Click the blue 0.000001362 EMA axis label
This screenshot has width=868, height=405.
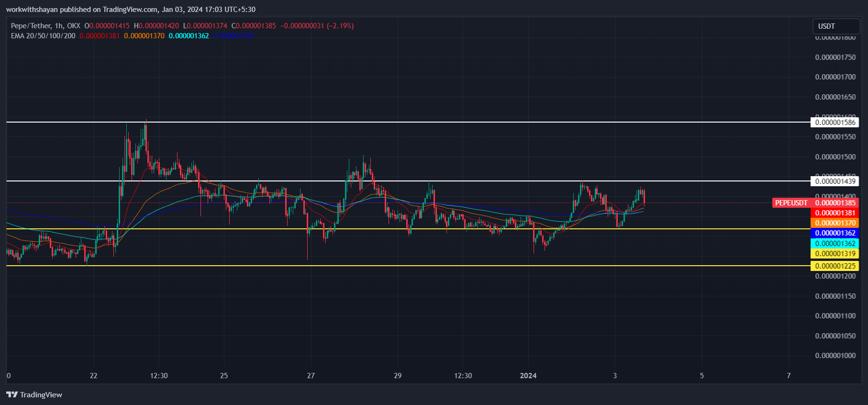[835, 233]
